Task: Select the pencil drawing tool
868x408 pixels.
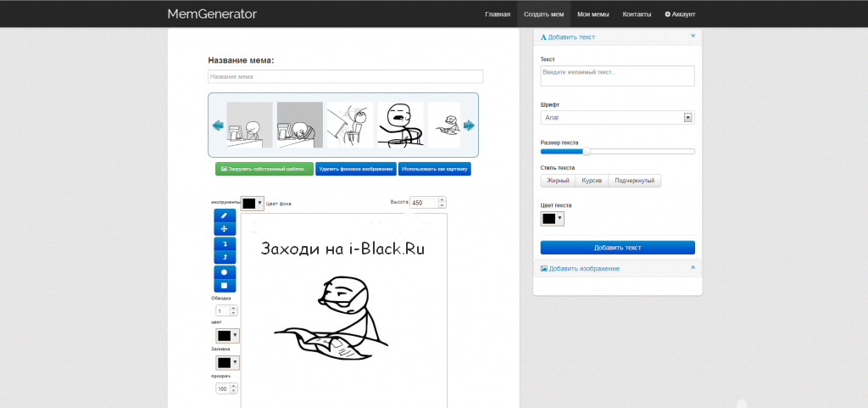Action: pyautogui.click(x=225, y=215)
